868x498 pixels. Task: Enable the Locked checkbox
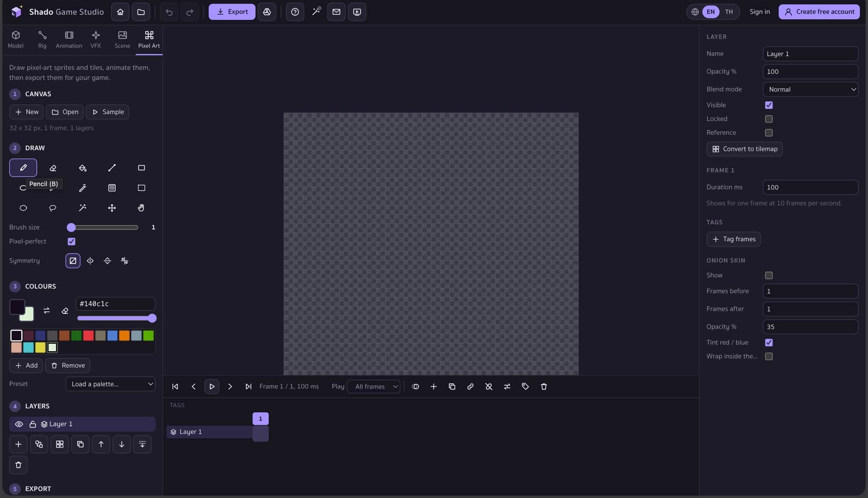[769, 119]
